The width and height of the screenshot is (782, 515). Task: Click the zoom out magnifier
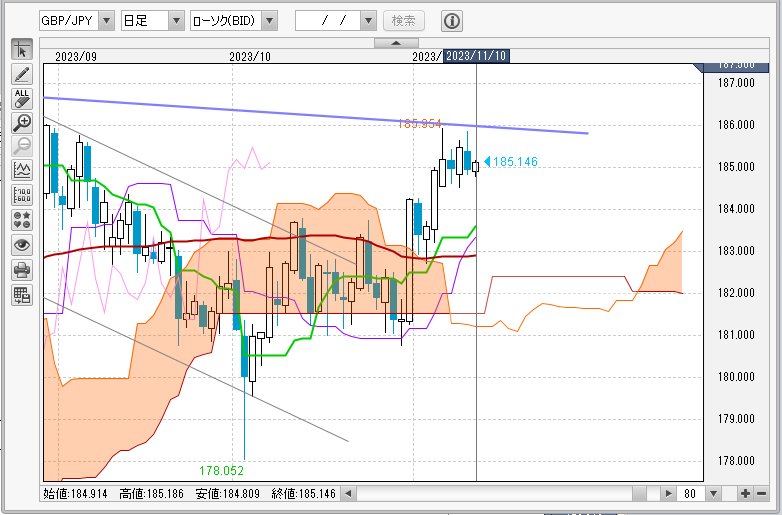tap(22, 147)
